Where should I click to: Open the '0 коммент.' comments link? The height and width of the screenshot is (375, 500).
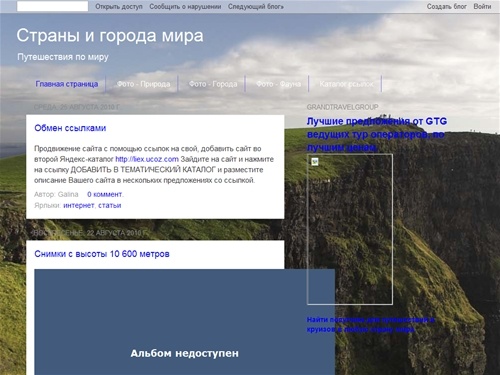[x=105, y=194]
